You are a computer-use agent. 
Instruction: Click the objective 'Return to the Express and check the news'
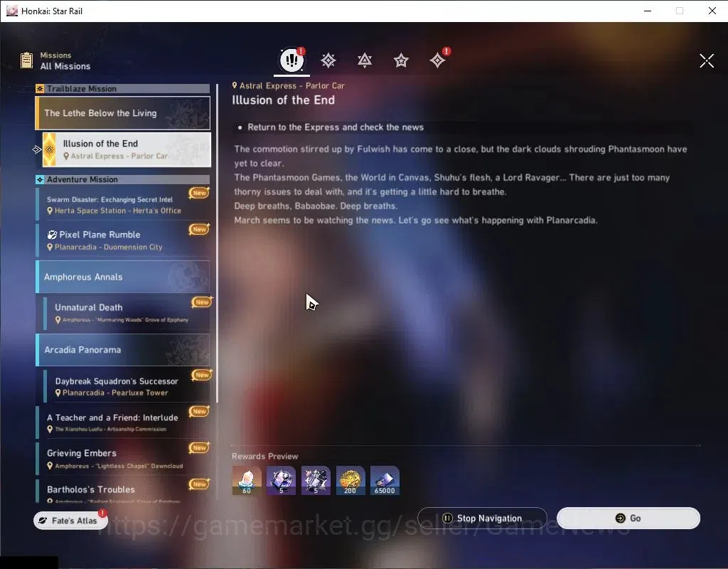(x=336, y=127)
